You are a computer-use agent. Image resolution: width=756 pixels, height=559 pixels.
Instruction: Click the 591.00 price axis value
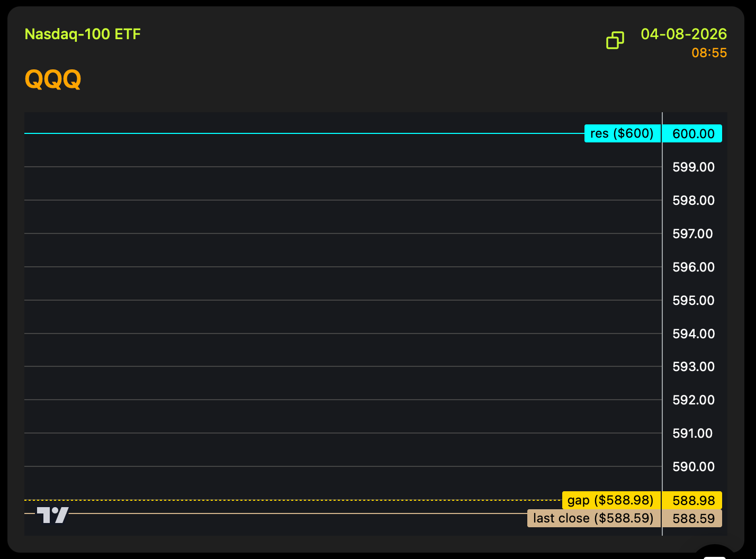693,434
